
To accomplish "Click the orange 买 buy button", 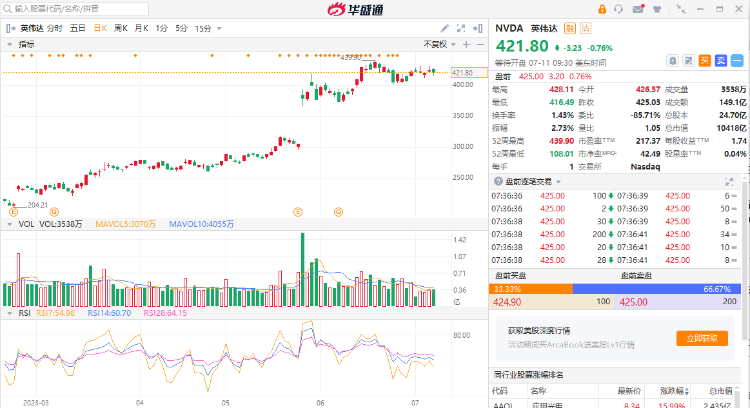I will [705, 61].
